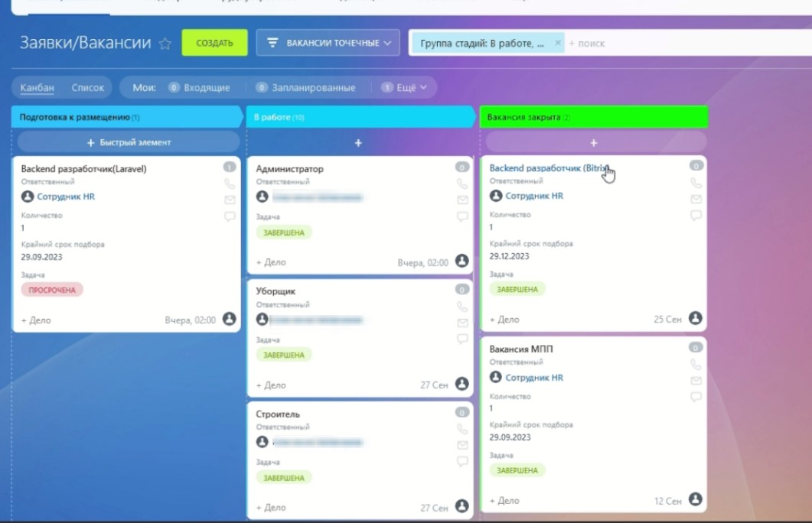Click phone icon on Вакансия МПП card
Viewport: 812px width, 523px height.
695,365
